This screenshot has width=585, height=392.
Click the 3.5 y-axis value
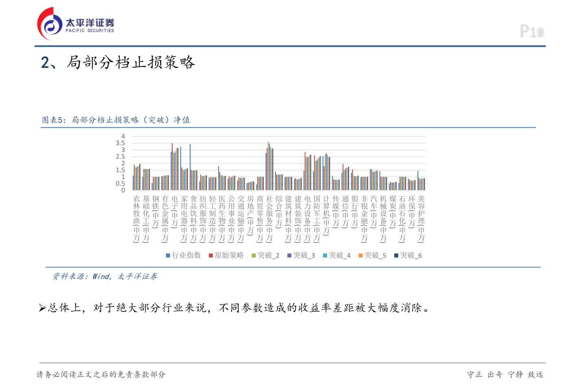point(120,143)
